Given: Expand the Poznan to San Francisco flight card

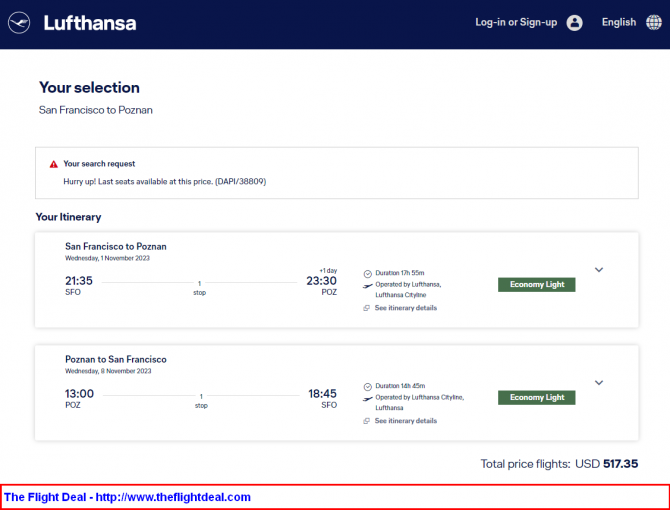Looking at the screenshot, I should coord(599,382).
